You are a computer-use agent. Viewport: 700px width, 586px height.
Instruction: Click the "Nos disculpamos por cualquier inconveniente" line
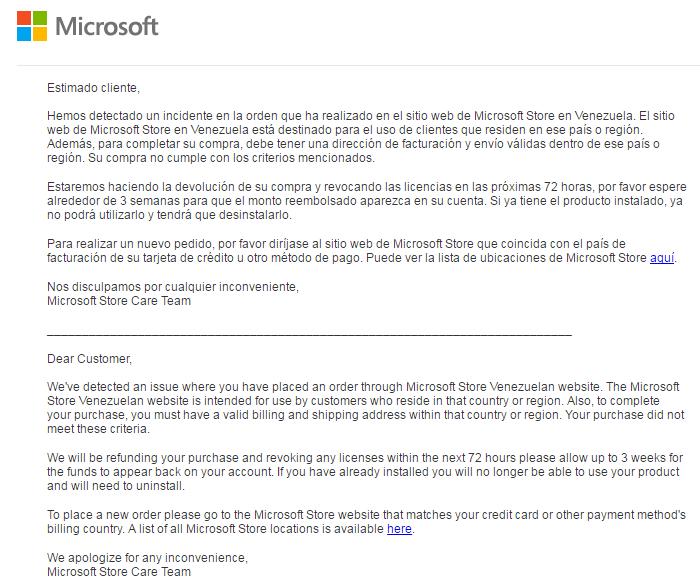coord(173,286)
